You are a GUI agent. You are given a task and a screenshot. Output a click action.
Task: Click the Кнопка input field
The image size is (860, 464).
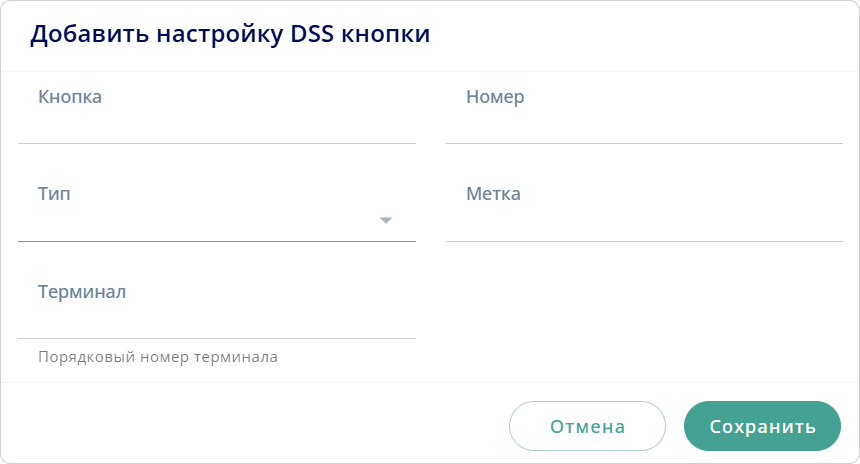pyautogui.click(x=216, y=122)
